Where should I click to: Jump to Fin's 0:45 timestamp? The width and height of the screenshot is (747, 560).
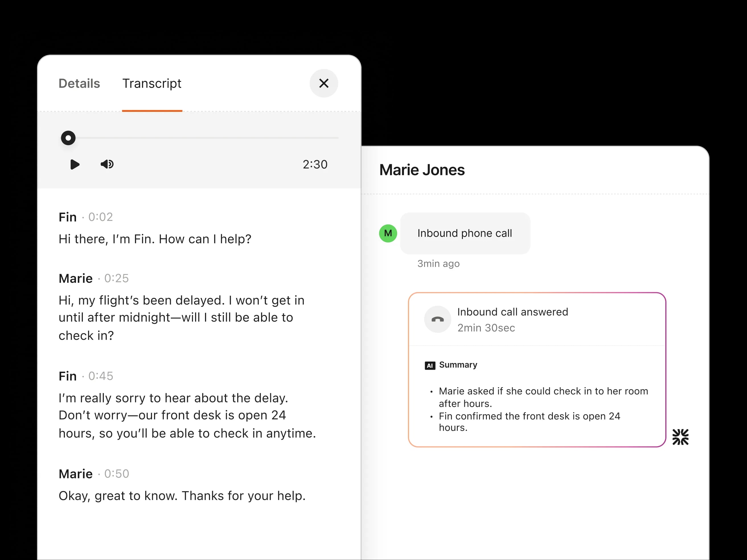[101, 376]
